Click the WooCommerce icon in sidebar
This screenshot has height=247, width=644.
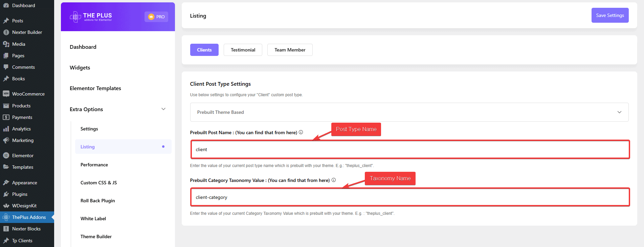click(6, 94)
